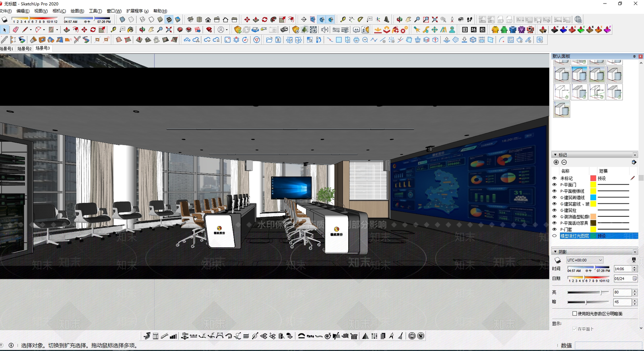644x351 pixels.
Task: Open the 相机(C) menu
Action: (59, 11)
